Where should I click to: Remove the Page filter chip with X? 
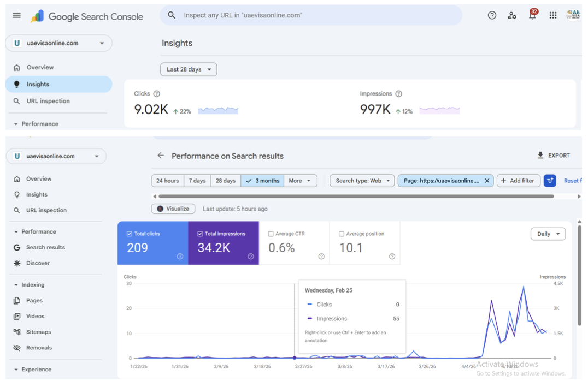pos(487,181)
